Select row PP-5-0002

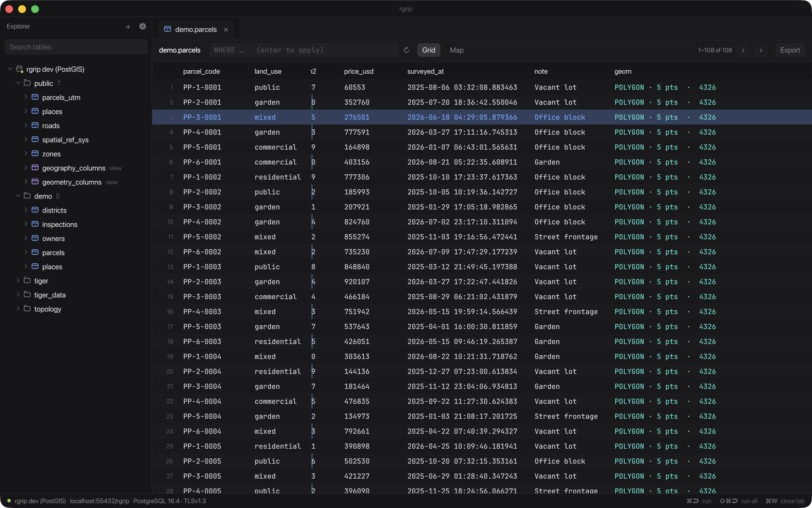click(x=482, y=237)
